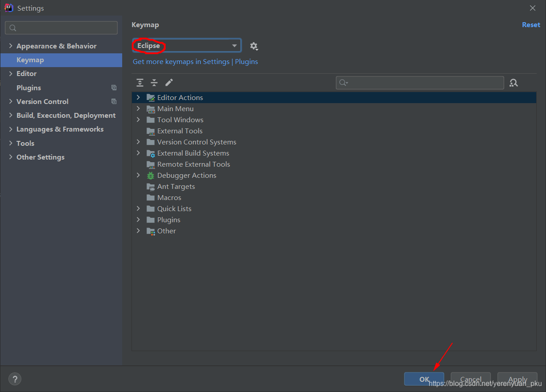Screen dimensions: 546x392
Task: Click the Version Control Systems folder icon
Action: [x=151, y=142]
